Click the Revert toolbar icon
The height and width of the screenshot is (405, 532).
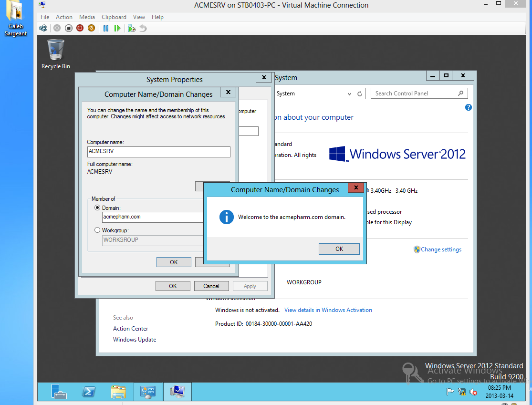tap(143, 28)
